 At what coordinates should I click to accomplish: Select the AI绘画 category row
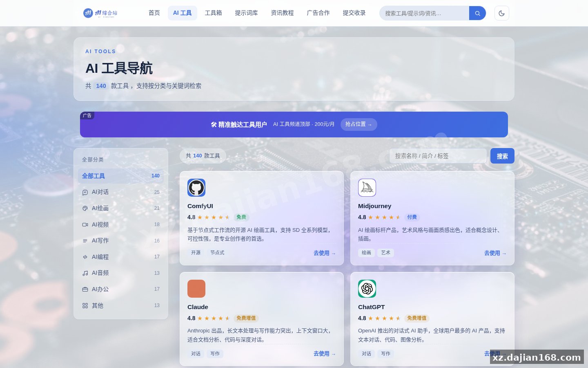pos(121,208)
